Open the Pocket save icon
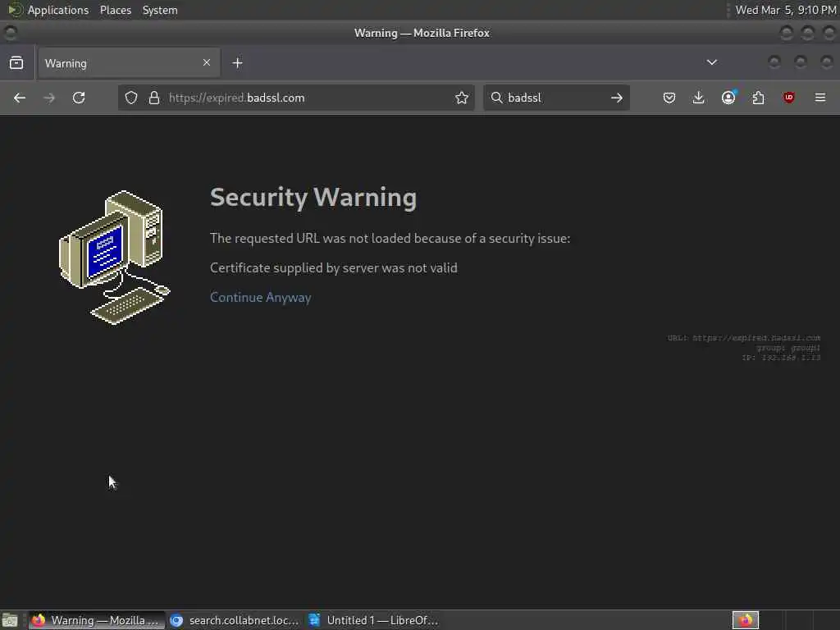This screenshot has height=630, width=840. point(669,98)
